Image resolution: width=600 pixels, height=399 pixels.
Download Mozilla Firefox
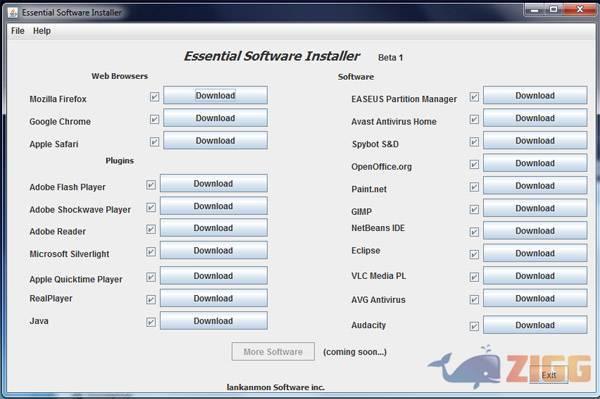[215, 95]
